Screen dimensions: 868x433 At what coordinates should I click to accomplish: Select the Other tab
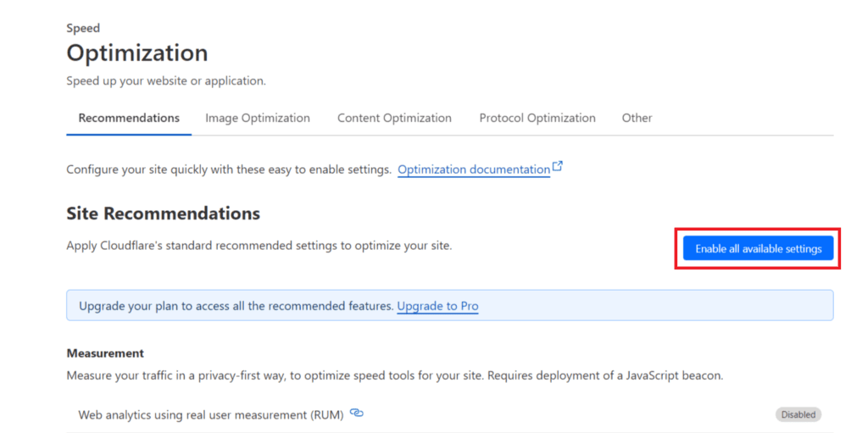tap(637, 118)
